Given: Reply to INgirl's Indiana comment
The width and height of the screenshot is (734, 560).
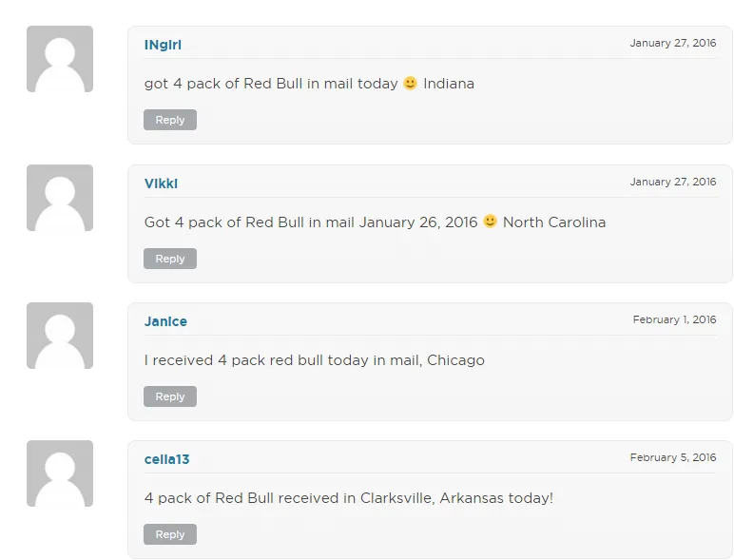Looking at the screenshot, I should click(x=170, y=120).
